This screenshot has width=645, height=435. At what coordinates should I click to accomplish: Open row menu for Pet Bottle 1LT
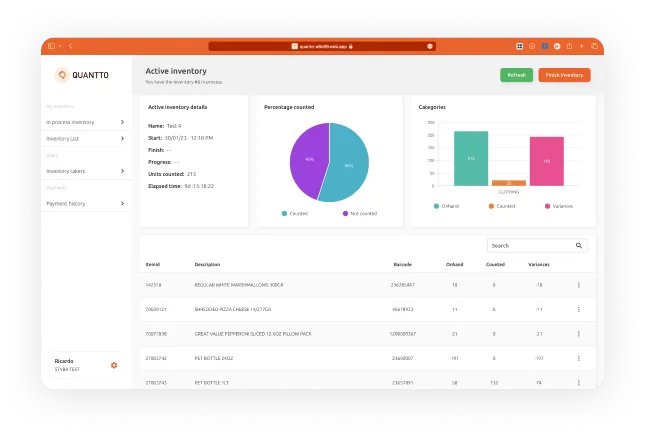pyautogui.click(x=579, y=383)
